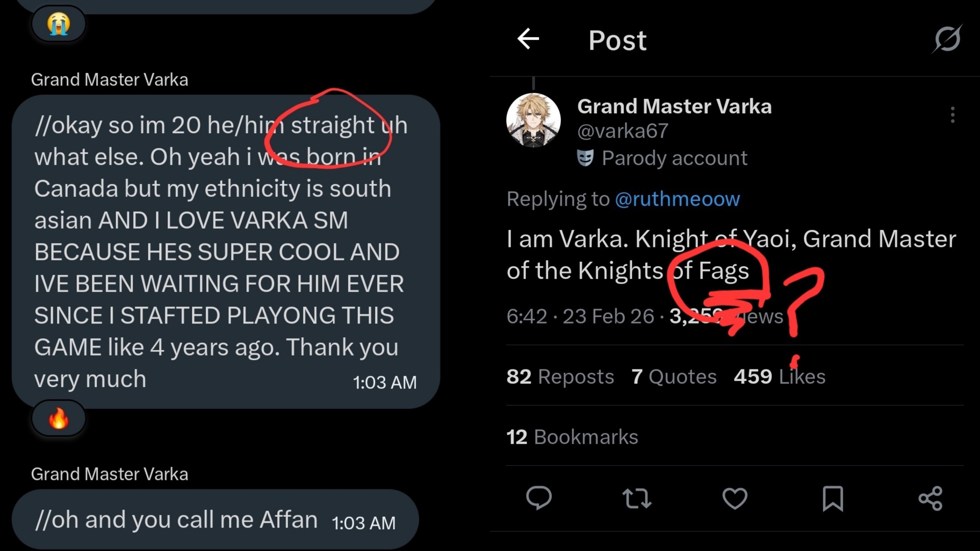This screenshot has height=551, width=980.
Task: View the 82 Reposts list
Action: (x=560, y=377)
